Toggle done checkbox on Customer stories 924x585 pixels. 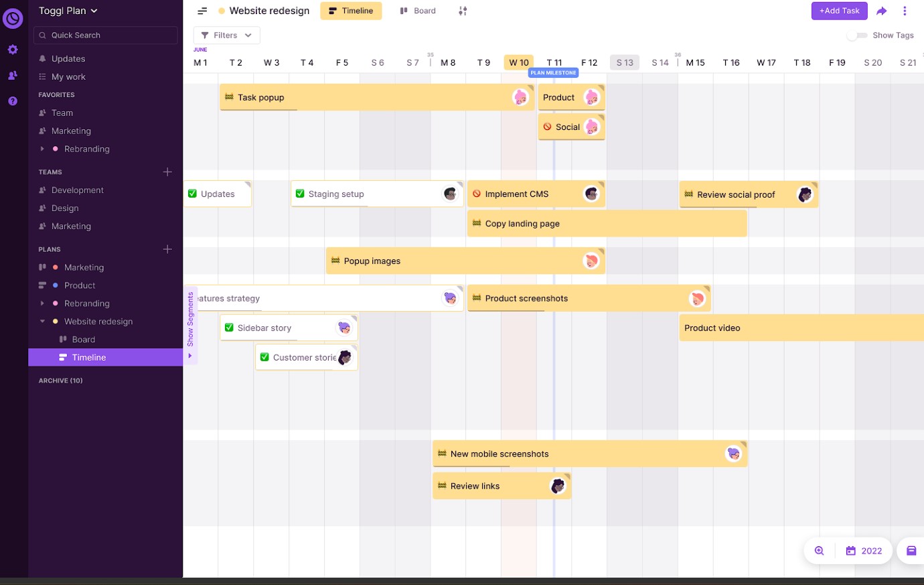[264, 357]
